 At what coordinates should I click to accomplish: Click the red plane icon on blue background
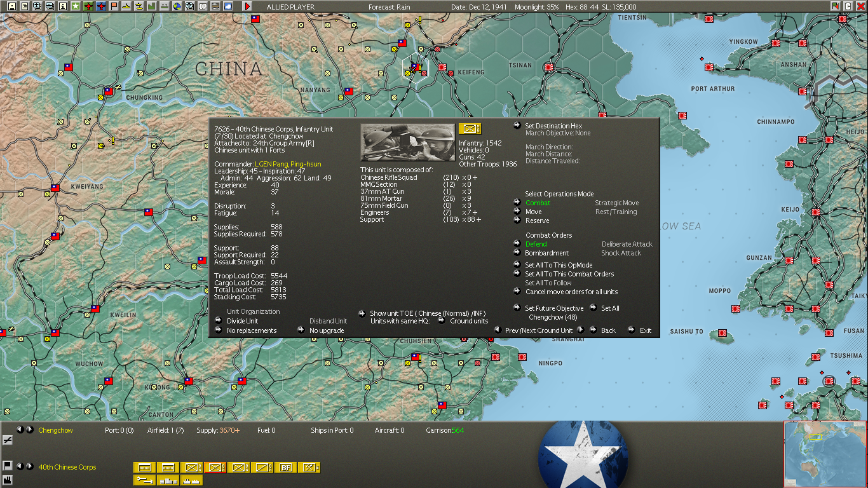pos(101,6)
